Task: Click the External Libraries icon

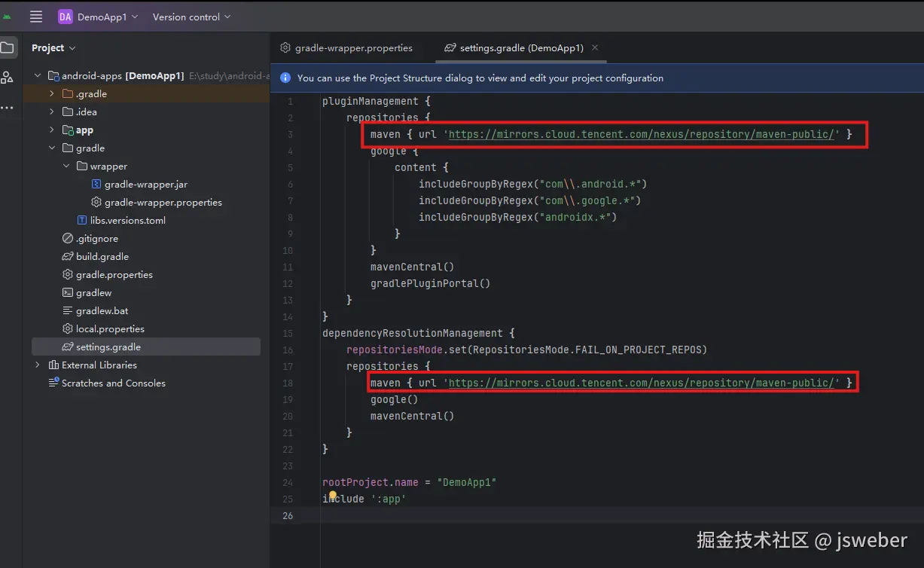Action: pos(53,365)
